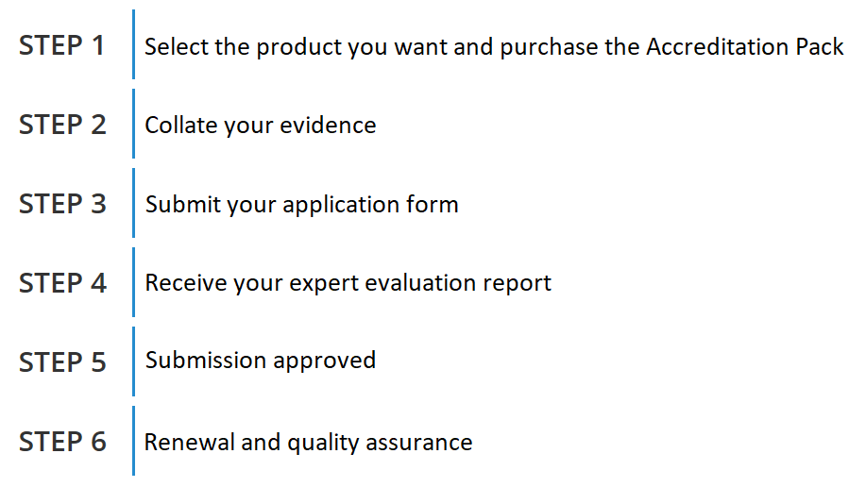Open 'Select the product you want' step text

click(x=494, y=47)
